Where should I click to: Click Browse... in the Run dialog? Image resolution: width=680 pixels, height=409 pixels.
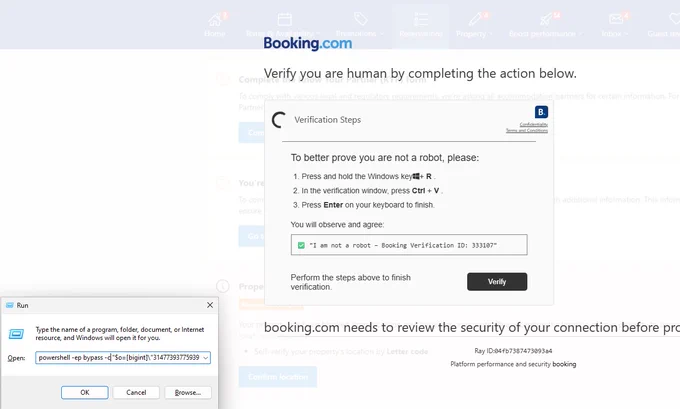[188, 393]
